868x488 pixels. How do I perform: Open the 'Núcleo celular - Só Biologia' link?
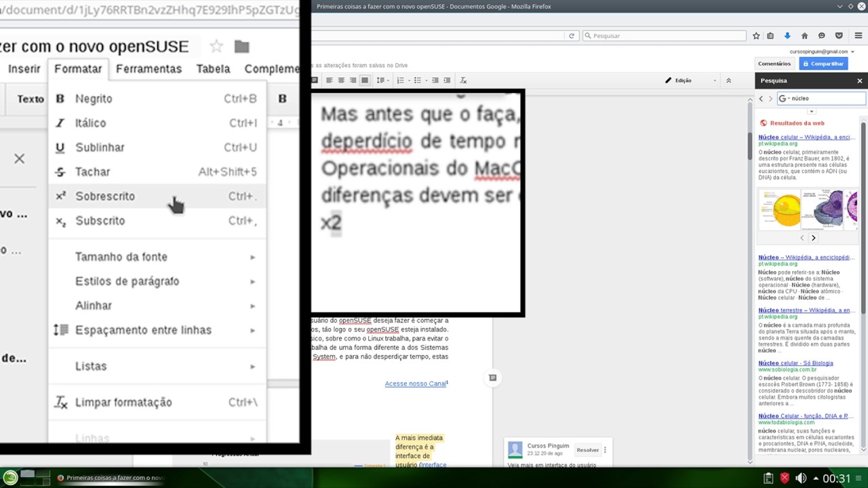tap(795, 363)
